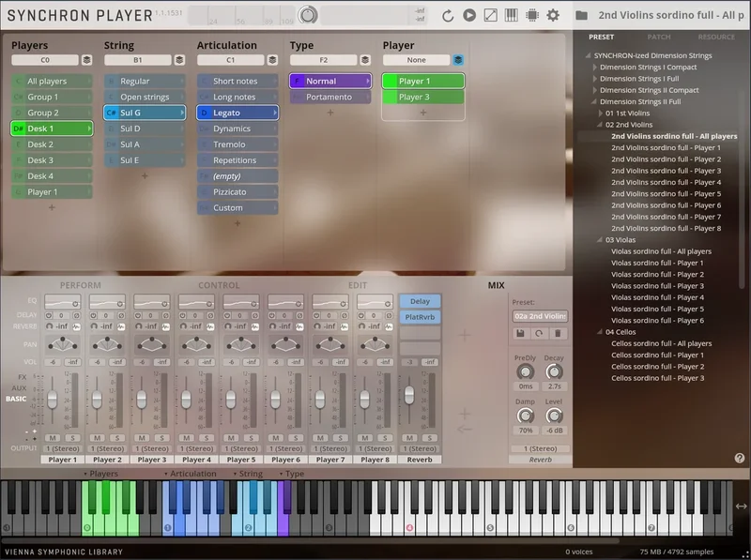Open the settings gear icon
This screenshot has height=560, width=751.
click(553, 15)
